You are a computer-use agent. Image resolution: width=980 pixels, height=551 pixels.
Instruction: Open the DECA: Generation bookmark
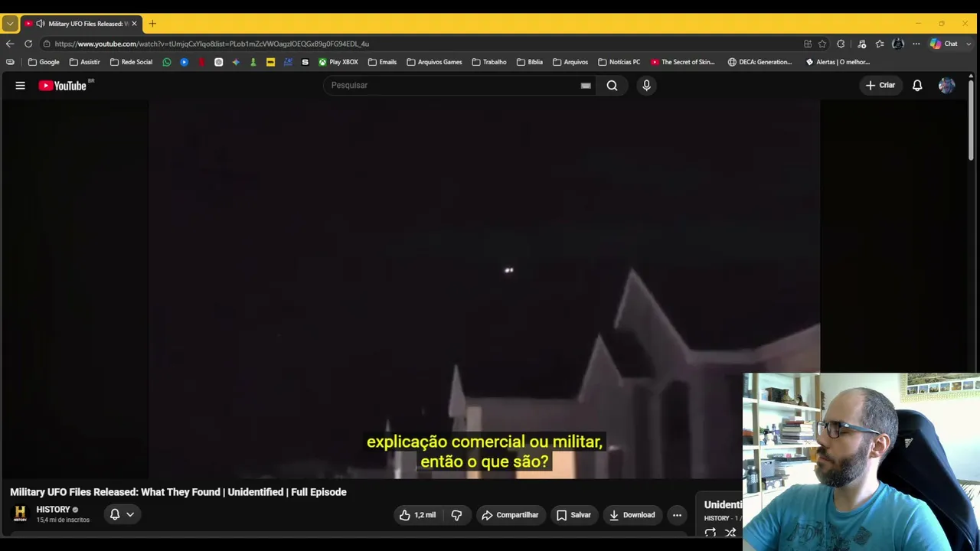pos(760,62)
